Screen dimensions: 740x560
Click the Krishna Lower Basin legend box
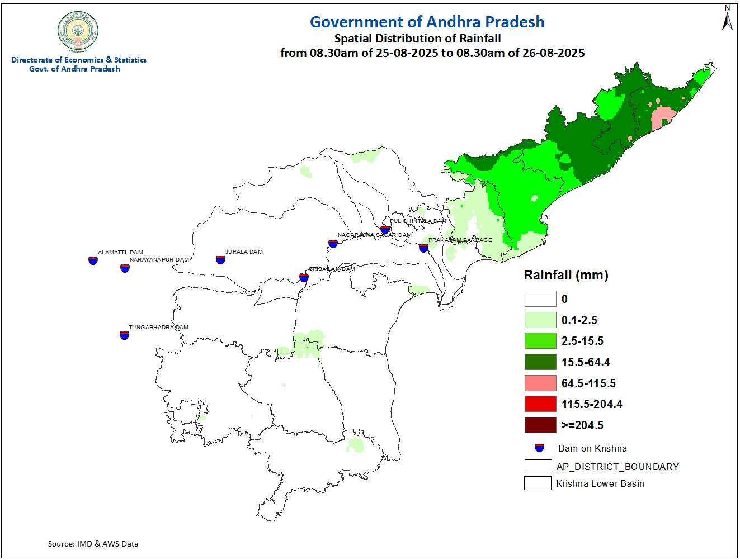pos(538,483)
